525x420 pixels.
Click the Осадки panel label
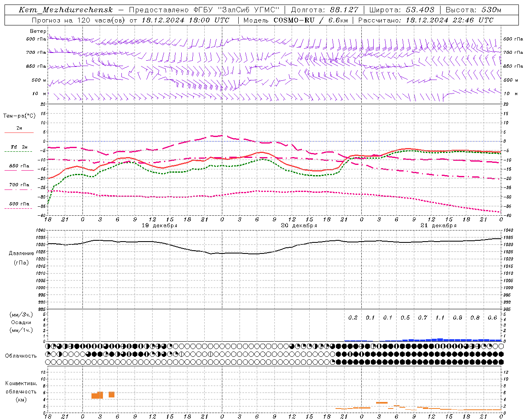pos(21,322)
